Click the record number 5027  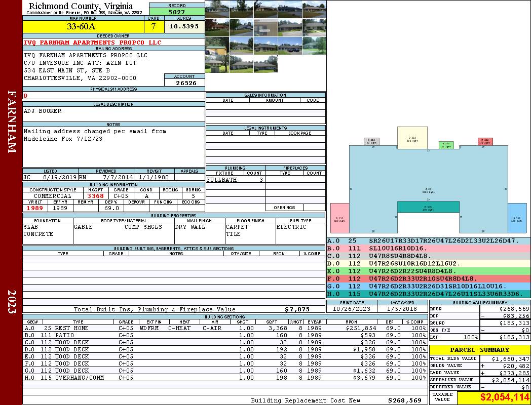pos(177,12)
